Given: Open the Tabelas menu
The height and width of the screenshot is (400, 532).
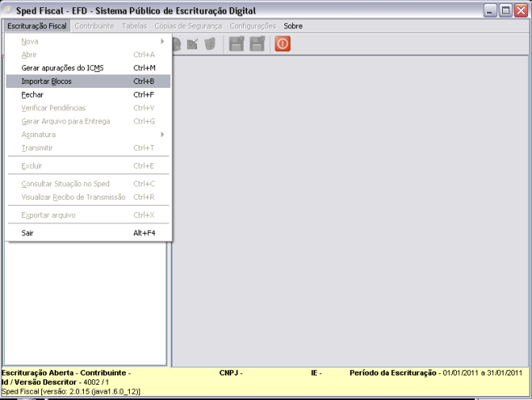Looking at the screenshot, I should click(x=135, y=26).
